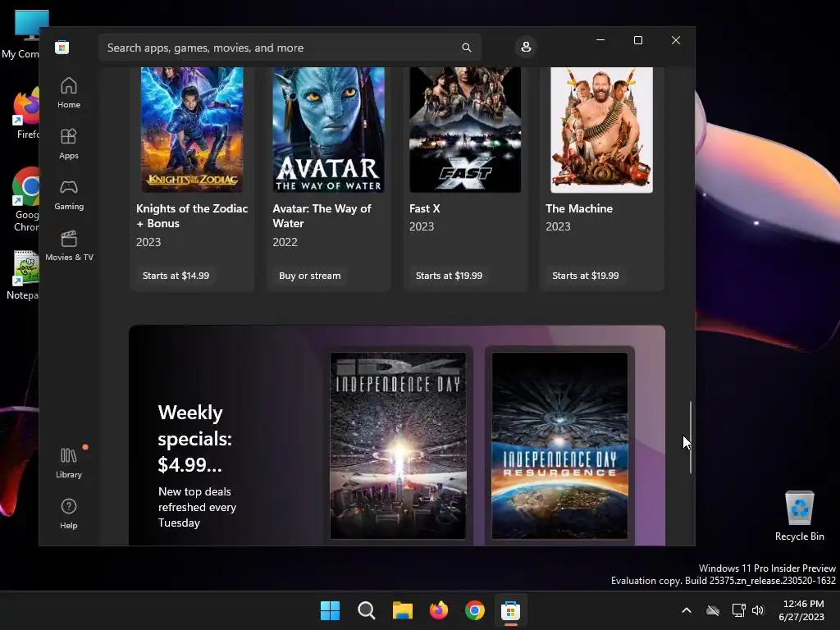Open the network status tray icon
Screen dimensions: 840x630
coord(739,610)
